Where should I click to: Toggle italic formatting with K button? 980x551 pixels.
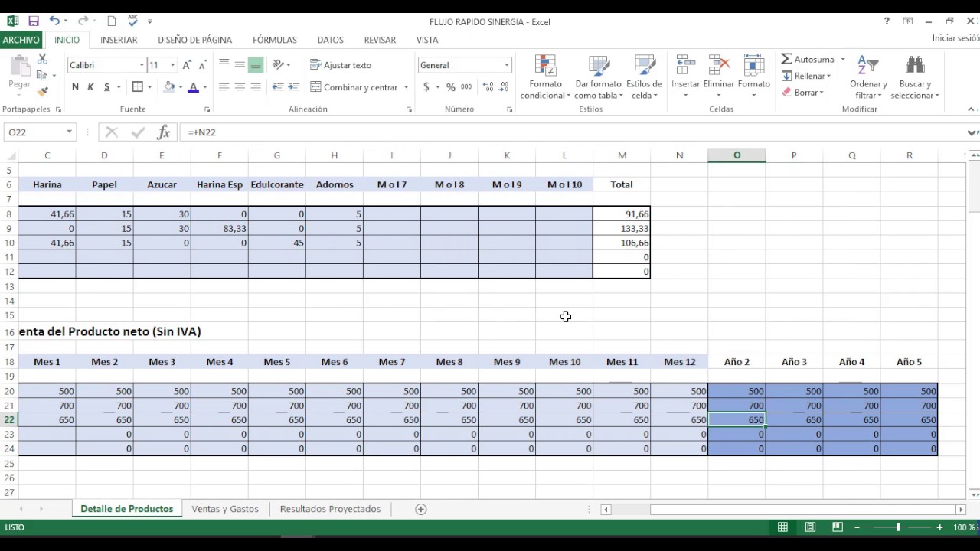[x=90, y=87]
